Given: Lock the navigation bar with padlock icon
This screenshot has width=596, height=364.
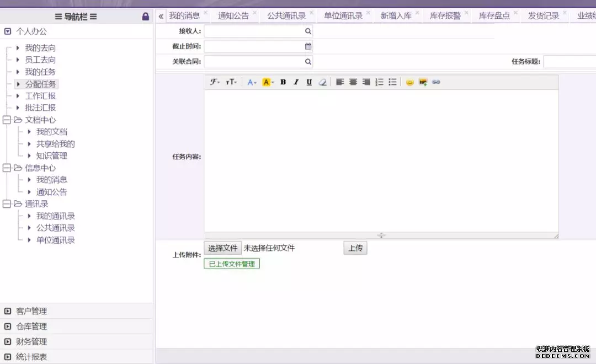Looking at the screenshot, I should 146,17.
